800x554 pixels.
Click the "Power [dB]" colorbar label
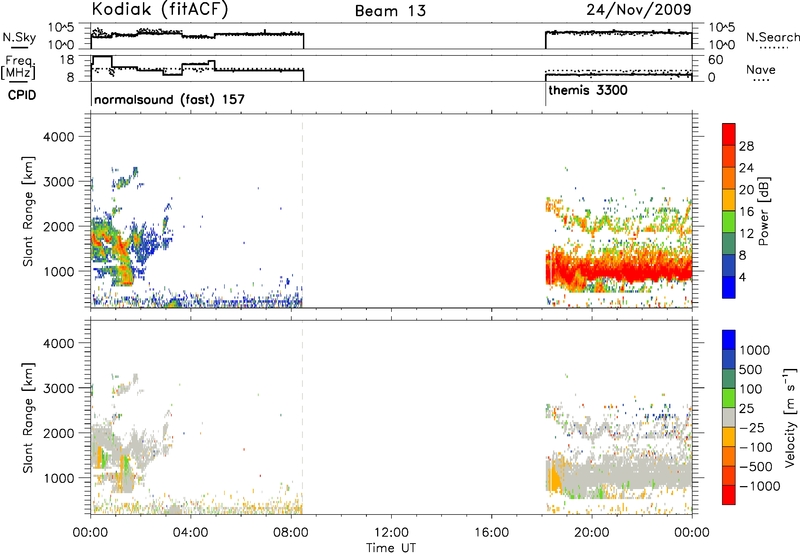(763, 211)
